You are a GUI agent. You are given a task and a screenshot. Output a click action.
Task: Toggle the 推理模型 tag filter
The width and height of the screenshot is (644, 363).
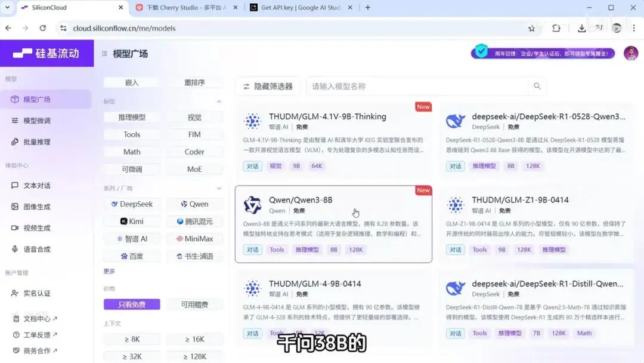(132, 117)
